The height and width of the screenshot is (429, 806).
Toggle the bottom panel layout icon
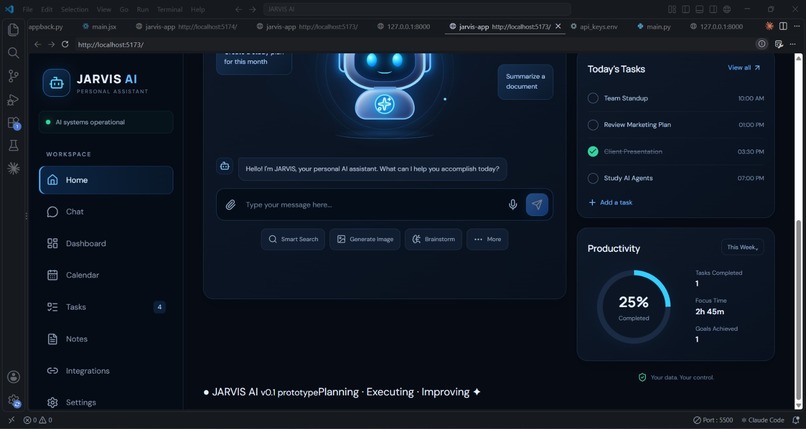[x=699, y=9]
